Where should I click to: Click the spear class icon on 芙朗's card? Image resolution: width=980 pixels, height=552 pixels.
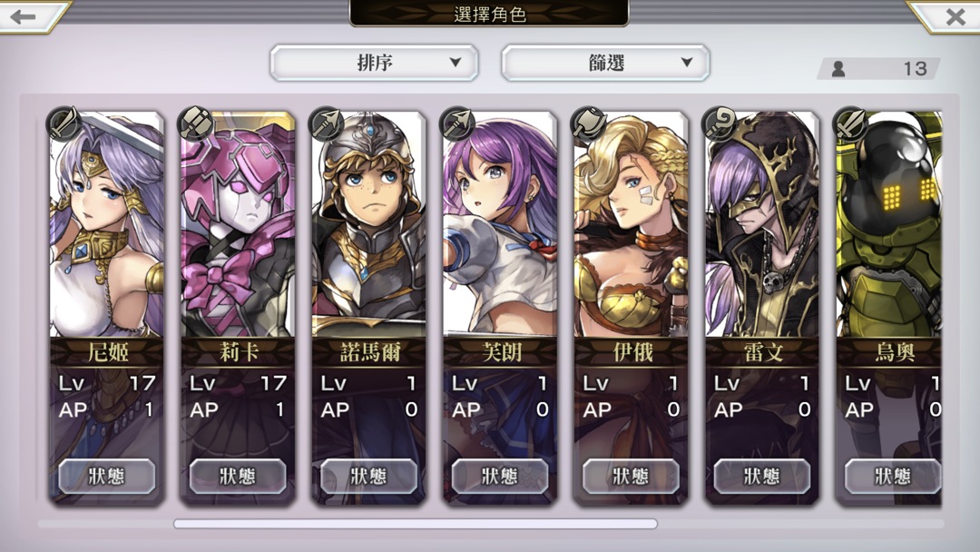click(x=456, y=123)
